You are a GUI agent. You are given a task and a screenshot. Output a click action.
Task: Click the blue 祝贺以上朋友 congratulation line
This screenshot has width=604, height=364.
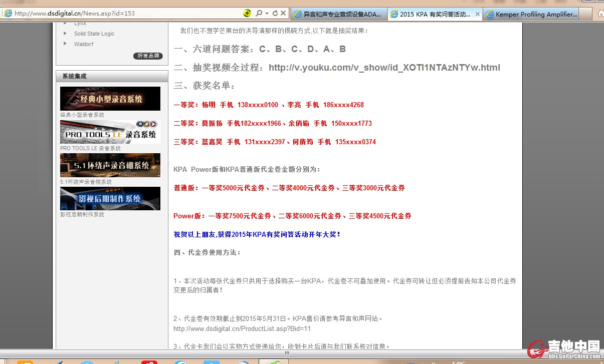[x=257, y=234]
